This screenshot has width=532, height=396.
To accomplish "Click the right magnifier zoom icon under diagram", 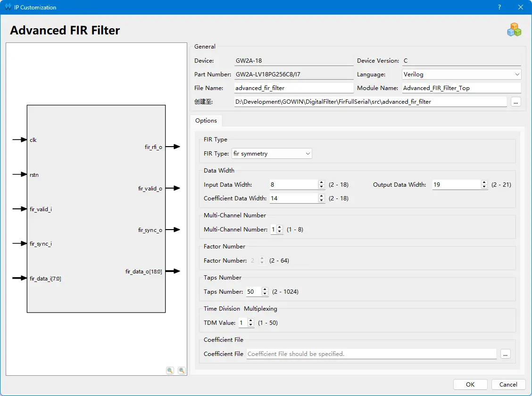I will 182,371.
